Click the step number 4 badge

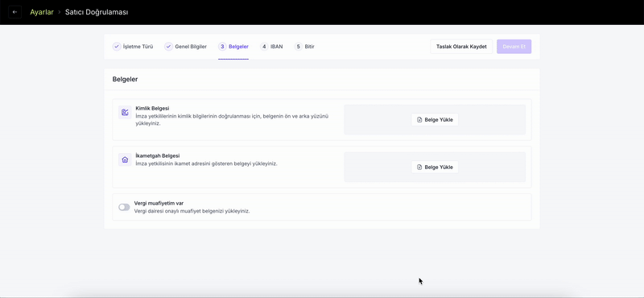[264, 47]
